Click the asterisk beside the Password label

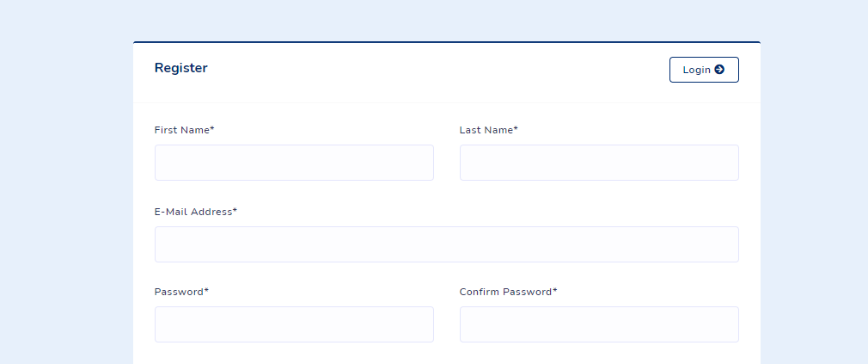pyautogui.click(x=206, y=290)
